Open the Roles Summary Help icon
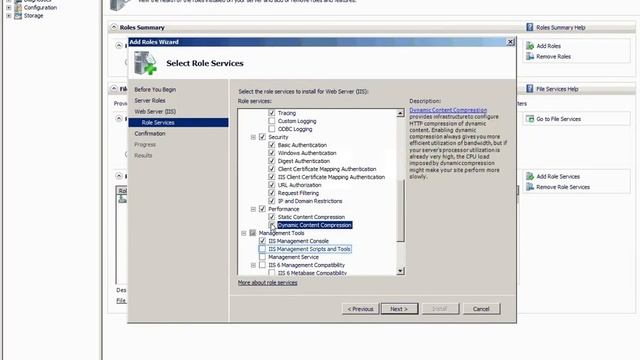Screen dimensions: 640x360 point(530,27)
